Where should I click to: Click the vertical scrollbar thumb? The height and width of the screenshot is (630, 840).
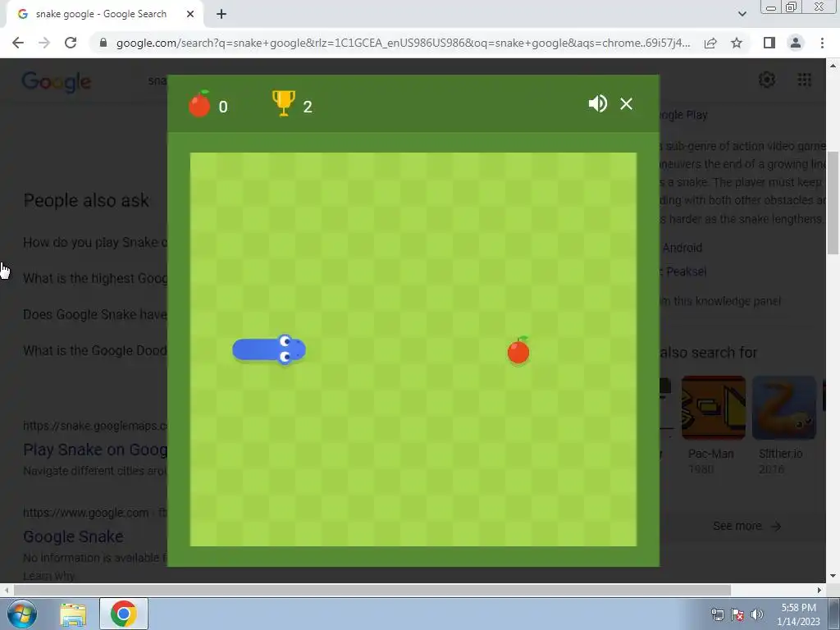click(833, 203)
